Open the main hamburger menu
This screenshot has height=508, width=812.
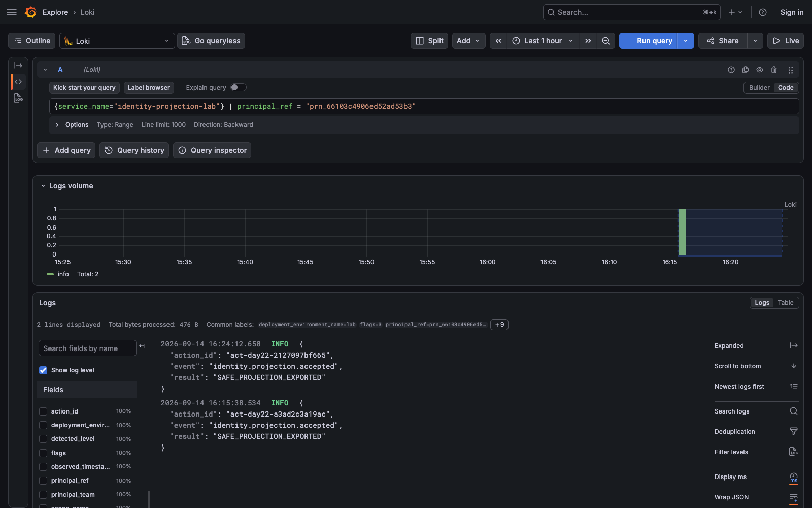coord(12,12)
